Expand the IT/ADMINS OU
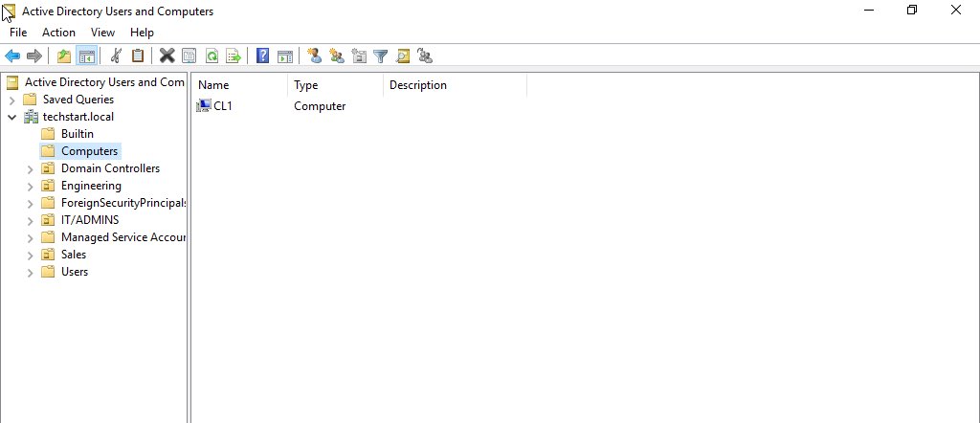The height and width of the screenshot is (423, 980). click(x=30, y=220)
